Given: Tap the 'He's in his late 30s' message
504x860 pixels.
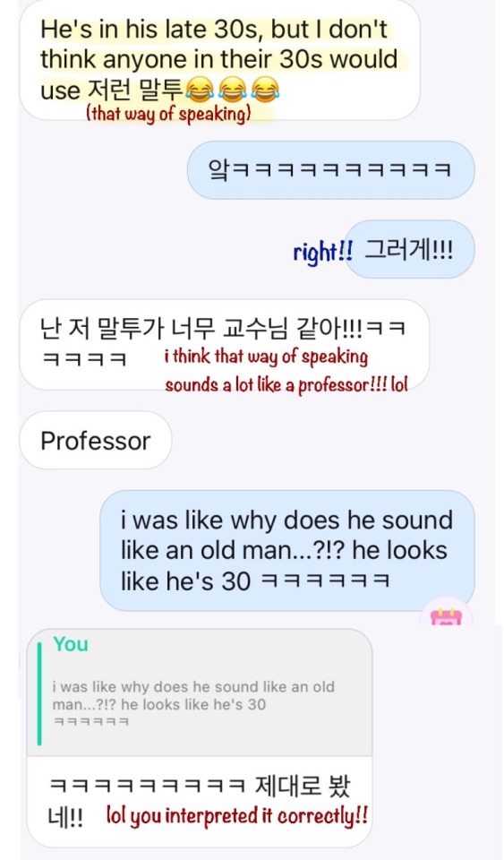Looking at the screenshot, I should tap(219, 59).
